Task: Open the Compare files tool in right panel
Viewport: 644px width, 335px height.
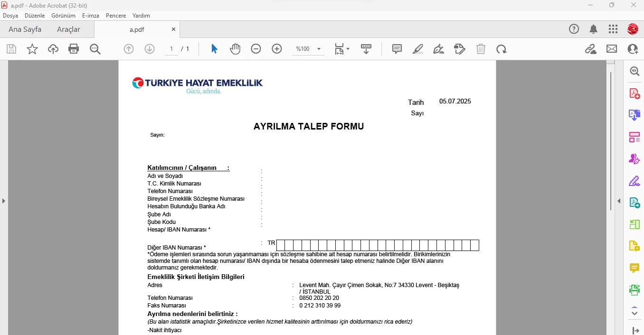Action: [x=635, y=224]
